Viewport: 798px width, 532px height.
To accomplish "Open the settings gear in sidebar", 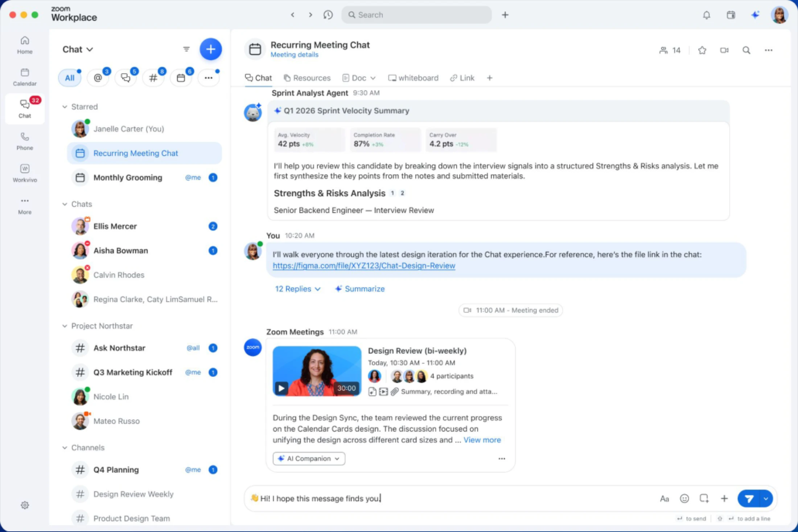I will 25,505.
